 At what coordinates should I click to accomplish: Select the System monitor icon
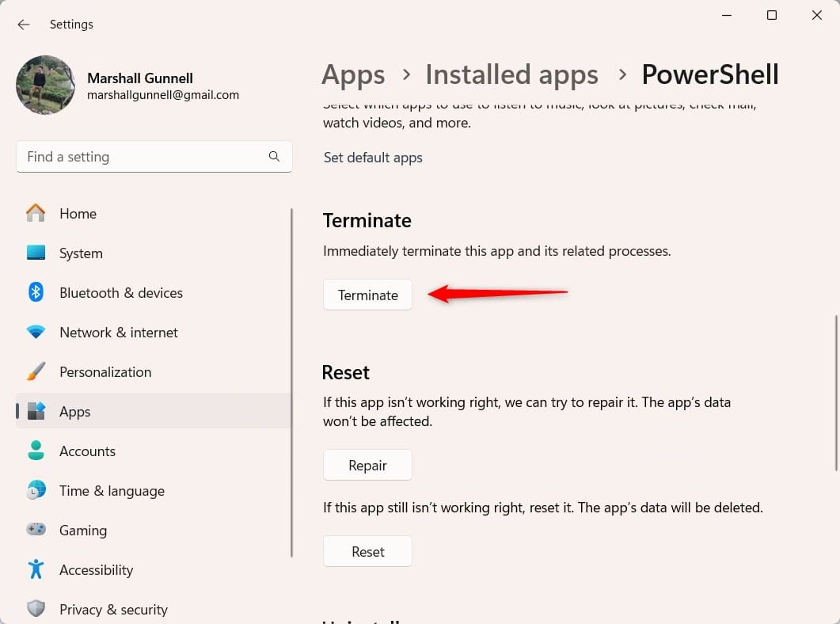pyautogui.click(x=36, y=253)
